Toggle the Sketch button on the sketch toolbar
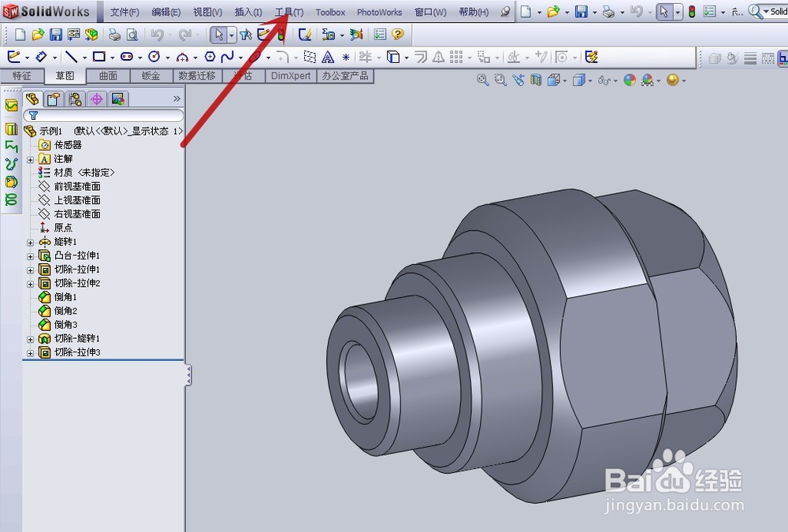Screen dimensions: 788x532 click(13, 57)
